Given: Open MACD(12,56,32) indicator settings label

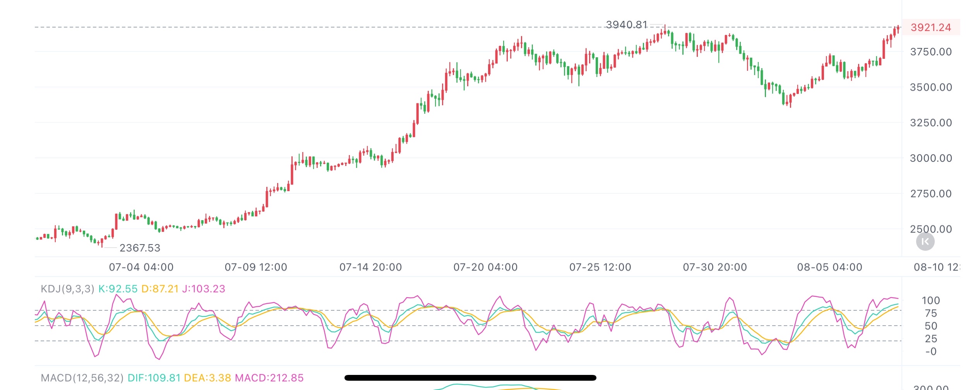Looking at the screenshot, I should pyautogui.click(x=82, y=378).
